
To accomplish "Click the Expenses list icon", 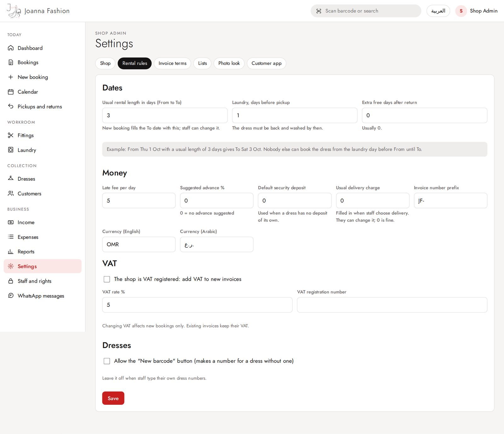I will [11, 237].
